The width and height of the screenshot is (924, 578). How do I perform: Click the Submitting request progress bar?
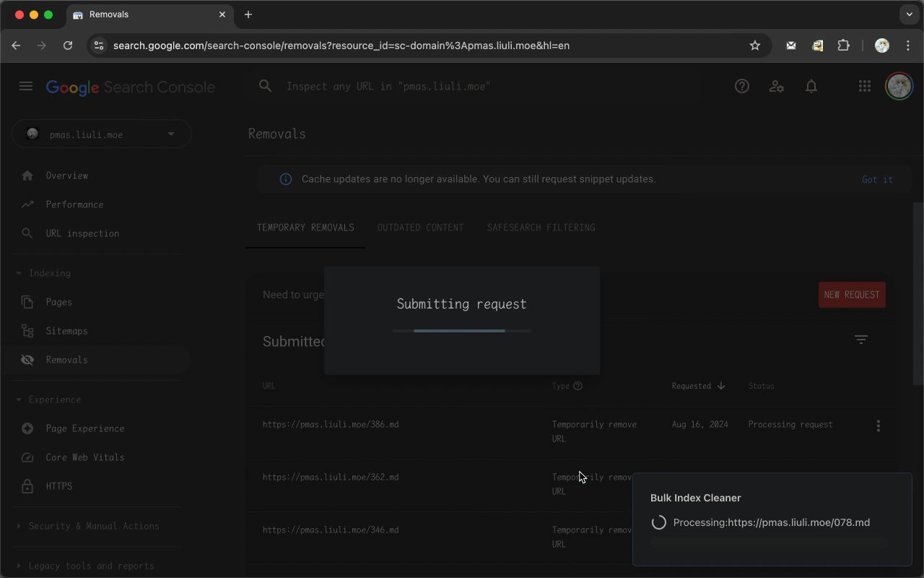click(x=462, y=331)
